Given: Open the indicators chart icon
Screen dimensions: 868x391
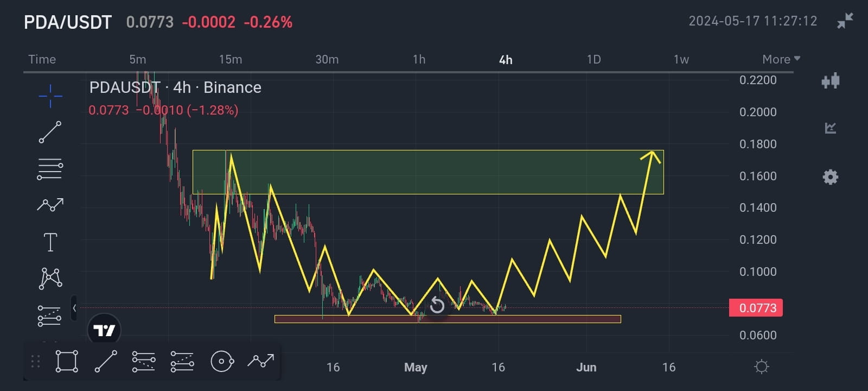Looking at the screenshot, I should click(831, 128).
